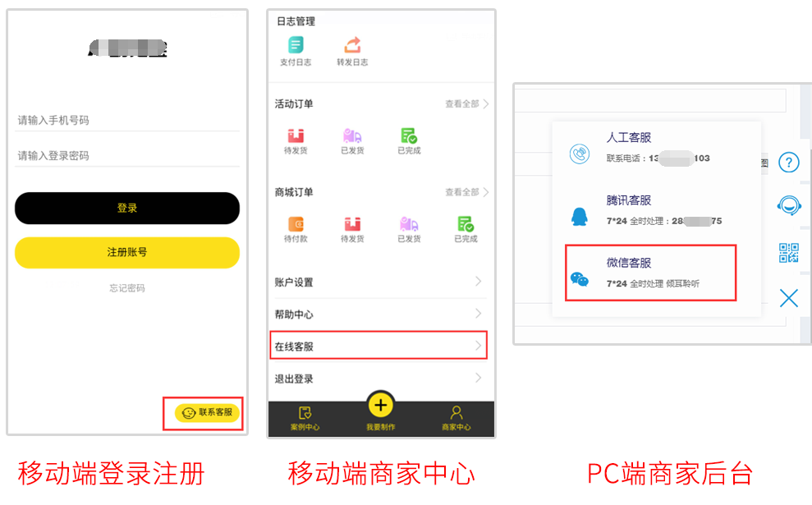Viewport: 812px width, 505px height.
Task: Open the 账户设置 row
Action: (x=378, y=282)
